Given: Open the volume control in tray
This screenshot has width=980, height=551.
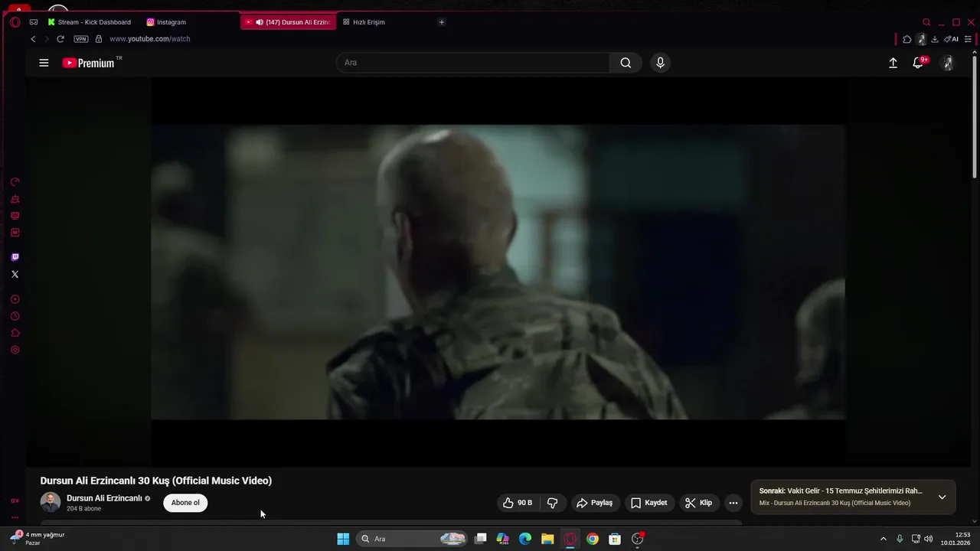Looking at the screenshot, I should [x=929, y=539].
